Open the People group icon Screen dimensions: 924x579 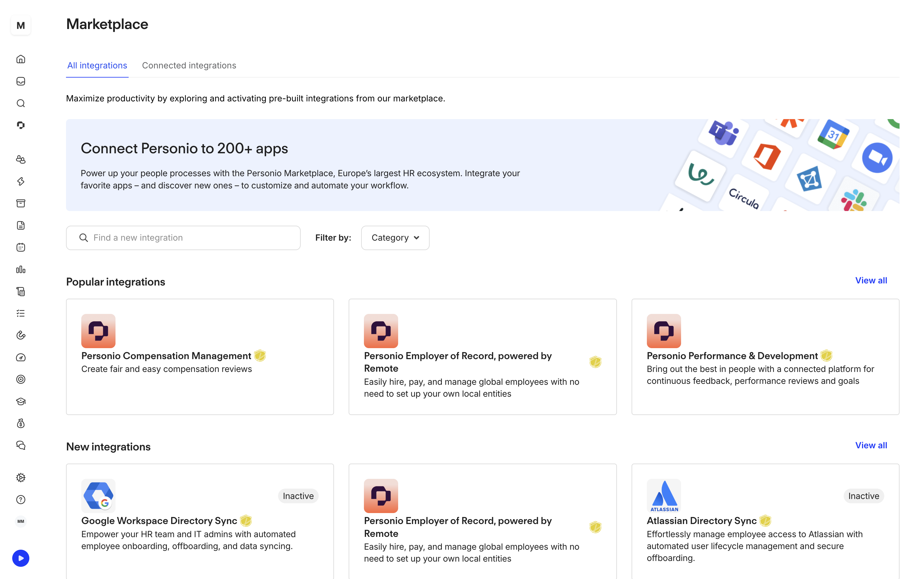21,159
